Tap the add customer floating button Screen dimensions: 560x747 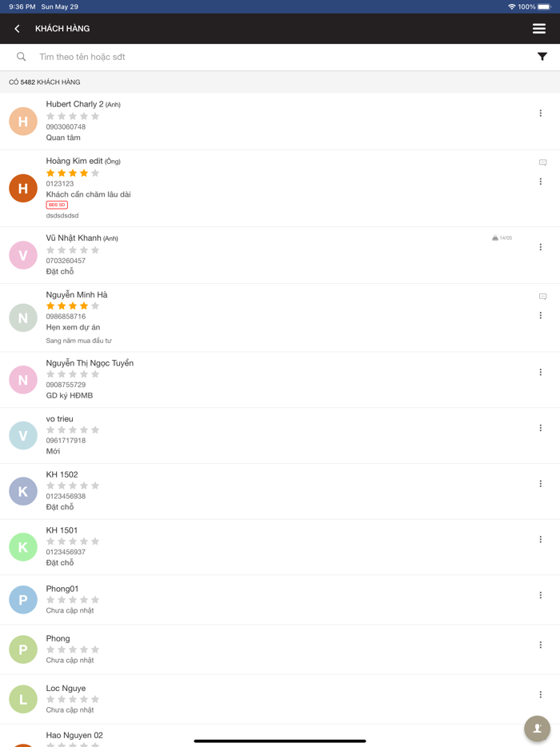pos(537,729)
